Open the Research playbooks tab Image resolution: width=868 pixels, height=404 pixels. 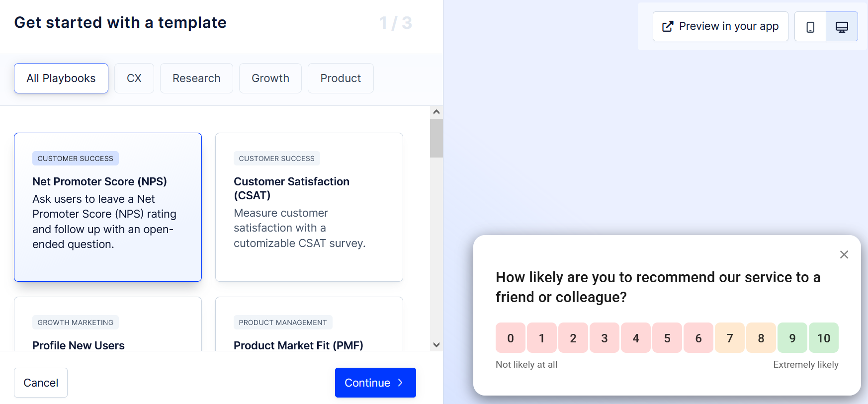[x=196, y=78]
